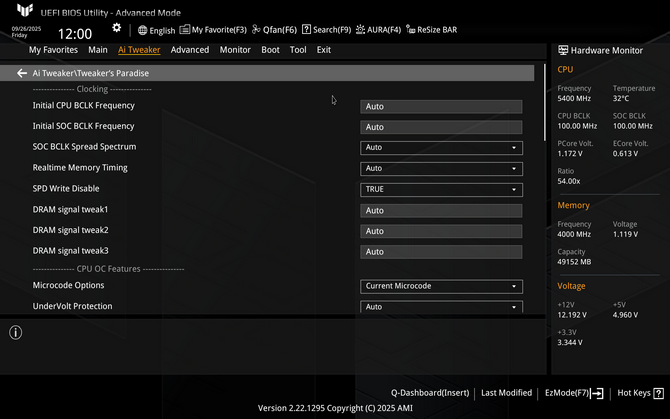This screenshot has width=670, height=419.
Task: Expand SOC BCLK Spread Spectrum dropdown
Action: pos(441,148)
